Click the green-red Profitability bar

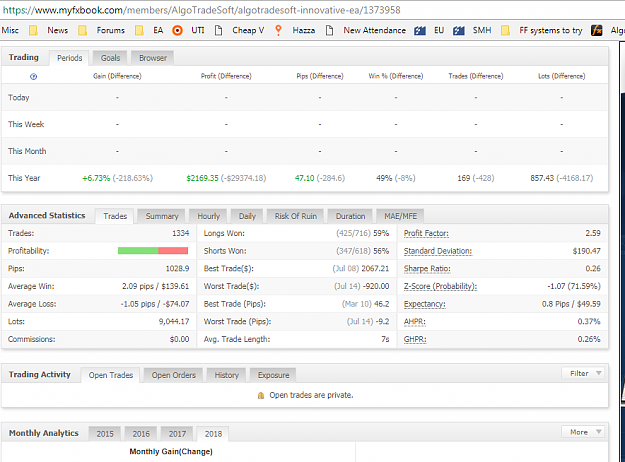point(153,251)
